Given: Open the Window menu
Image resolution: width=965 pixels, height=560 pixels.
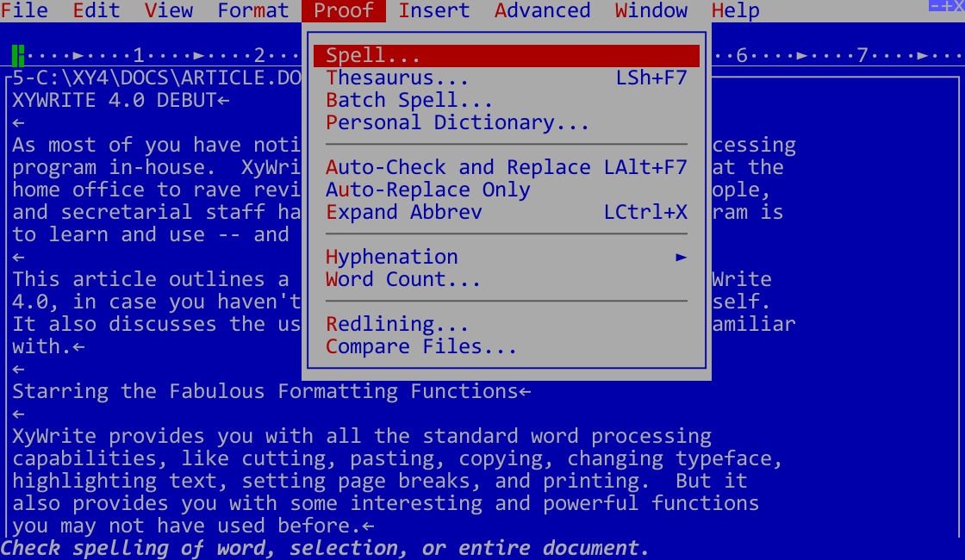Looking at the screenshot, I should click(x=651, y=10).
